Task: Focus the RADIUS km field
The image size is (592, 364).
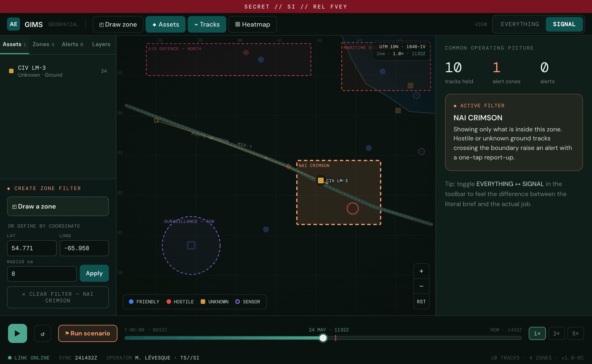Action: pyautogui.click(x=42, y=274)
